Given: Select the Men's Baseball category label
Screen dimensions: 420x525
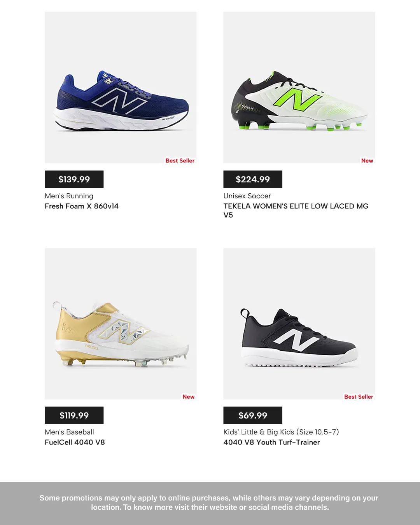Looking at the screenshot, I should (x=69, y=432).
